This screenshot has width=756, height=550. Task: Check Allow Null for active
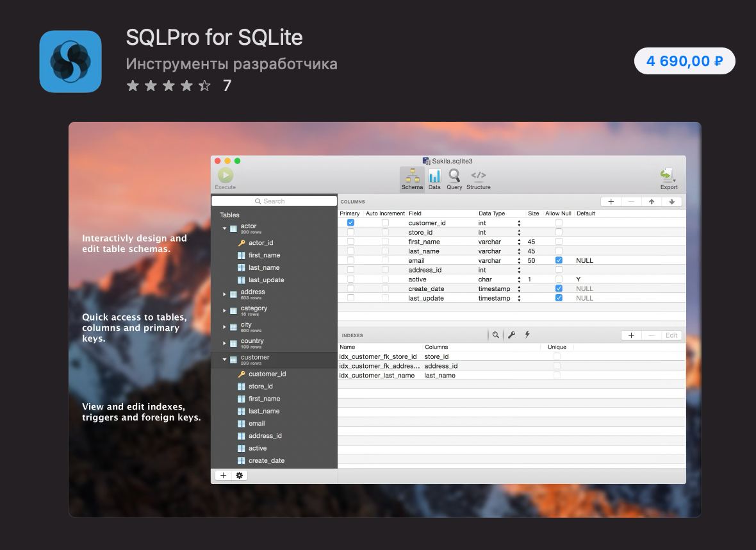coord(559,279)
